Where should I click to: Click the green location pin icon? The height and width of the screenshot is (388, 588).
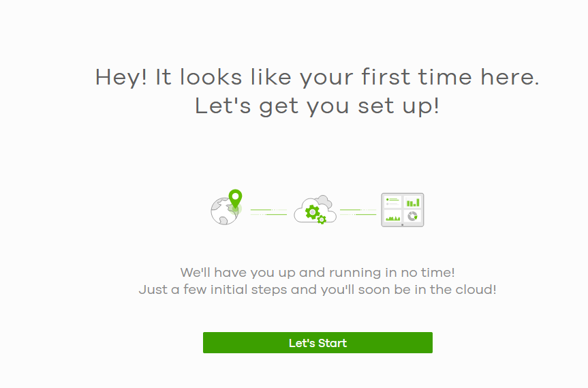pos(235,199)
